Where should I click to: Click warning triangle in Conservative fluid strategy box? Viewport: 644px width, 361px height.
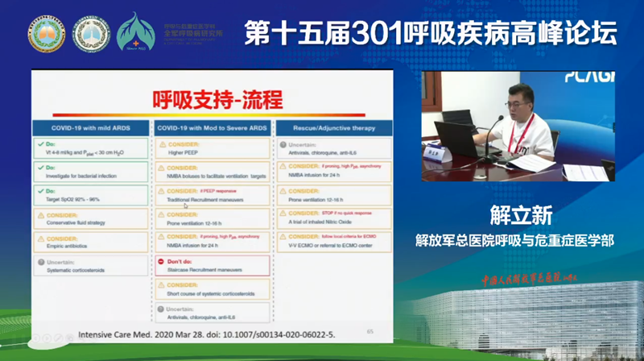tap(41, 215)
